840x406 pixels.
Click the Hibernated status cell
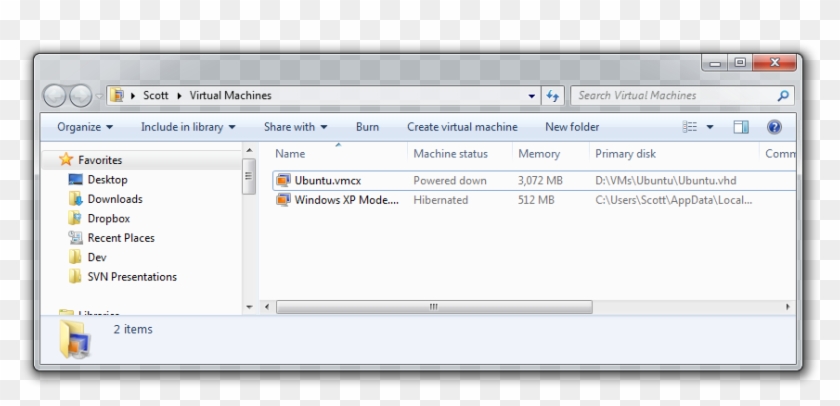440,200
